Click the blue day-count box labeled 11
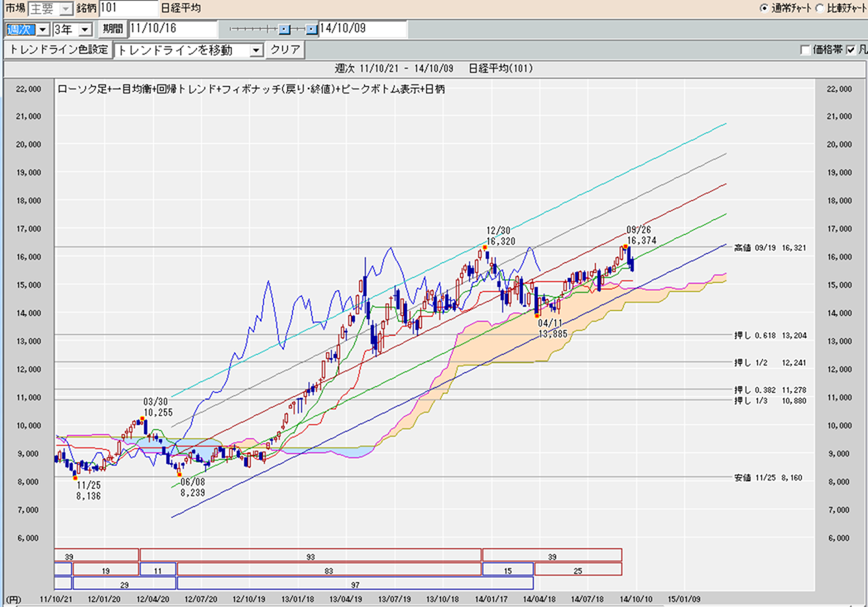Screen dimensions: 868x607 pos(158,570)
